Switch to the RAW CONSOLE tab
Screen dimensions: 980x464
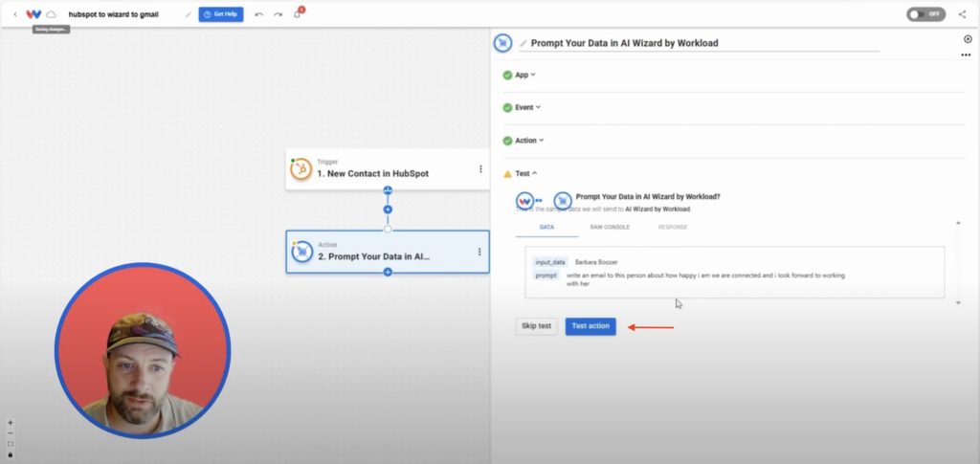click(x=610, y=228)
